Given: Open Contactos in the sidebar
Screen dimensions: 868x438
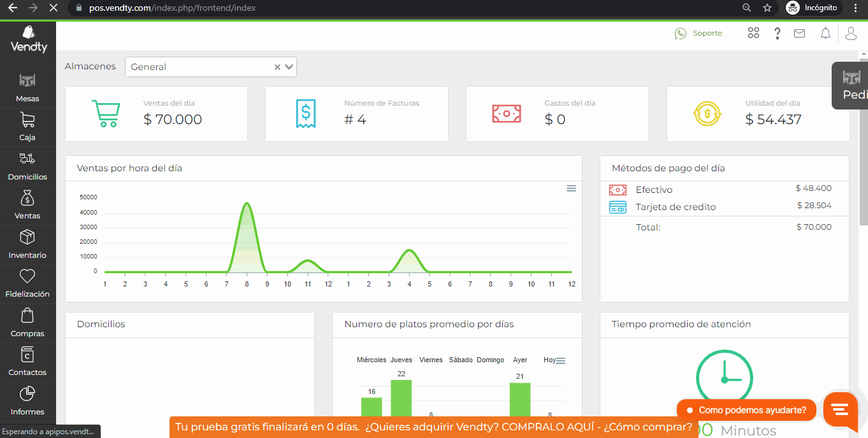Looking at the screenshot, I should [x=27, y=362].
